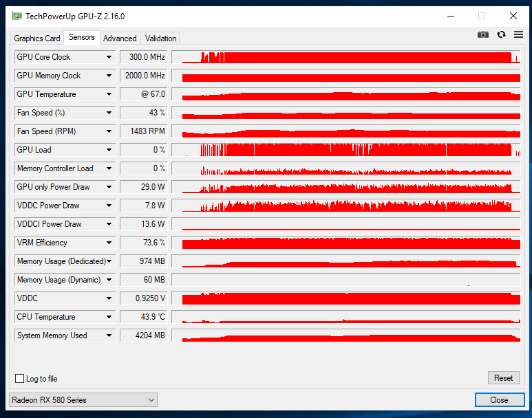
Task: Click the Close button
Action: pos(500,400)
